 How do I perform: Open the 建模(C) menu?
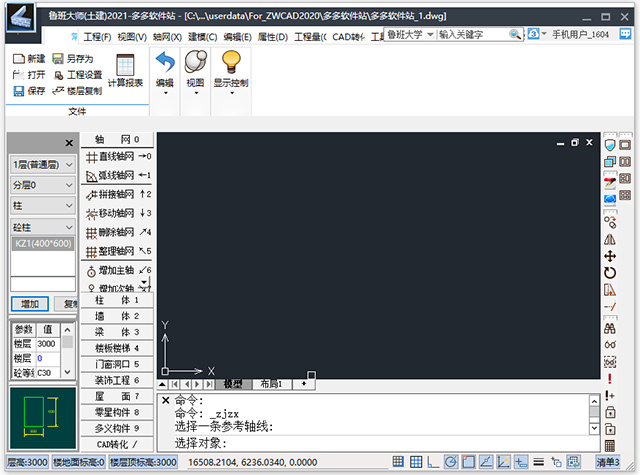coord(202,37)
